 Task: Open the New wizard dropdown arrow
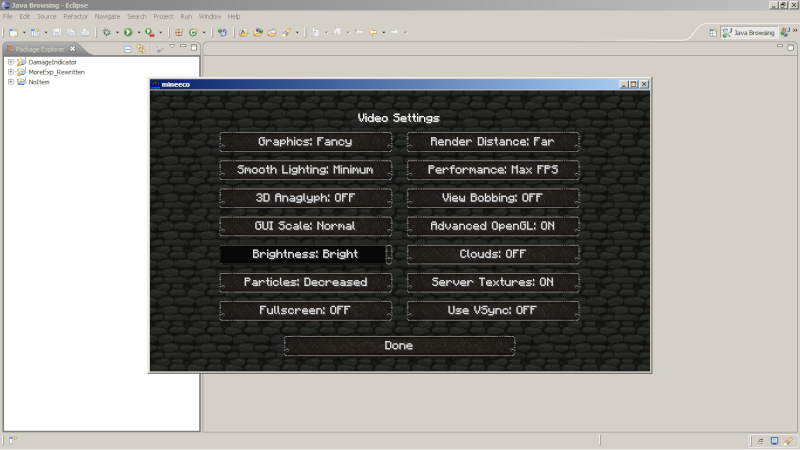coord(23,33)
